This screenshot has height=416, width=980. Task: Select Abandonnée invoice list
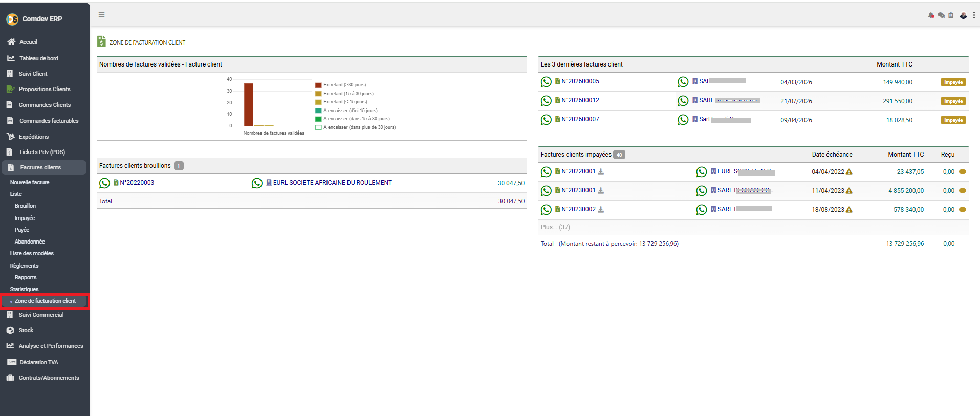point(30,242)
